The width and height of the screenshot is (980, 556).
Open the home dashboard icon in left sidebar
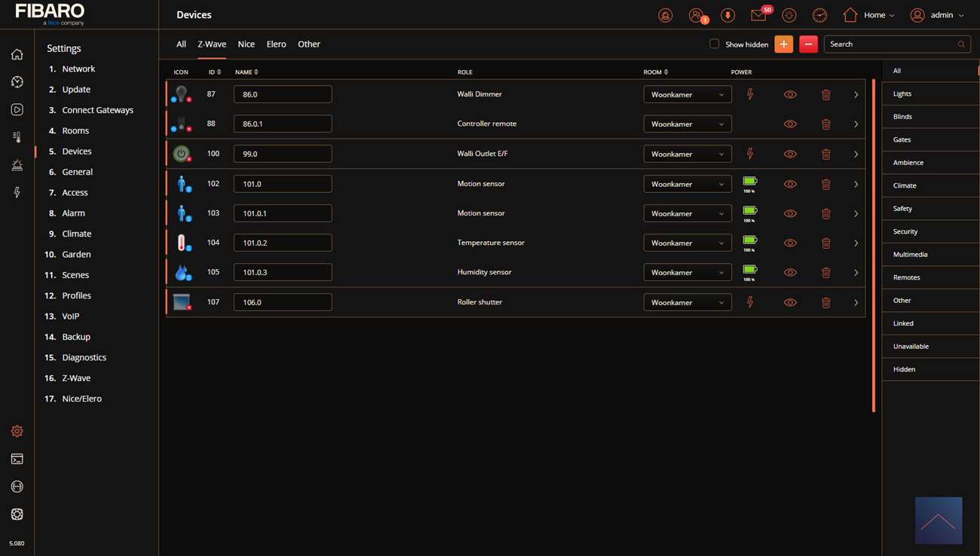(17, 54)
